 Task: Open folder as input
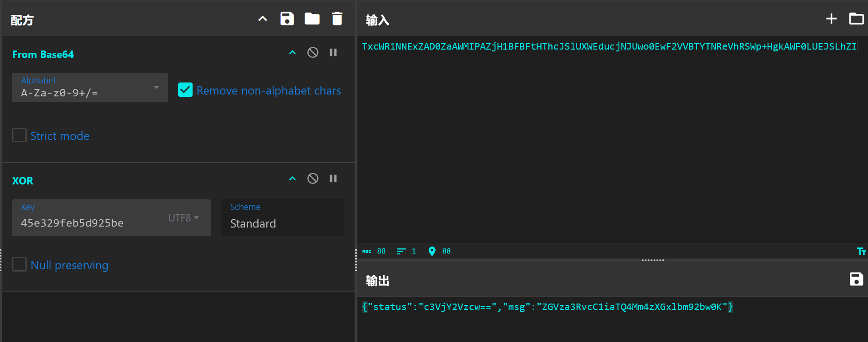(856, 19)
